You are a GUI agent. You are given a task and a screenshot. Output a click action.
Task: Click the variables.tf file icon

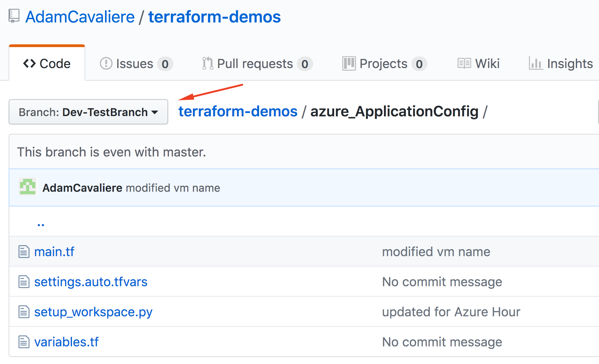coord(24,342)
